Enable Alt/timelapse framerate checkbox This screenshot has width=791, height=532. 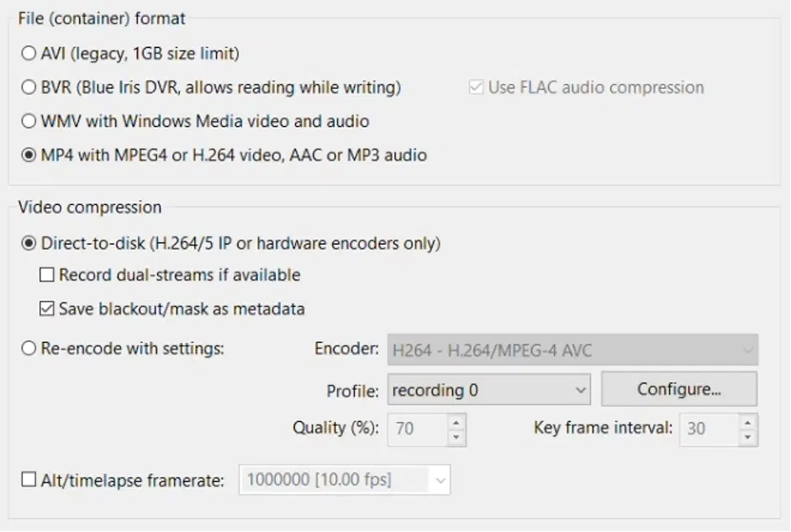click(x=29, y=481)
